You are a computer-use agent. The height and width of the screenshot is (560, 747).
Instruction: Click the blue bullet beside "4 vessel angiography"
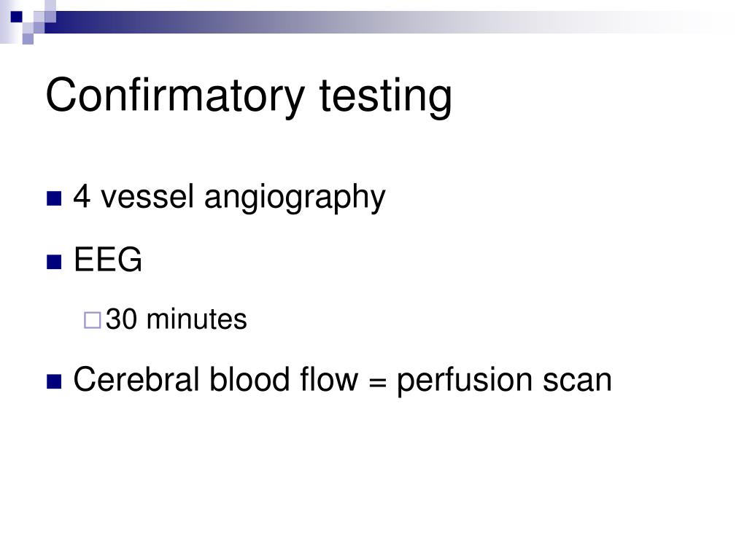pos(54,198)
